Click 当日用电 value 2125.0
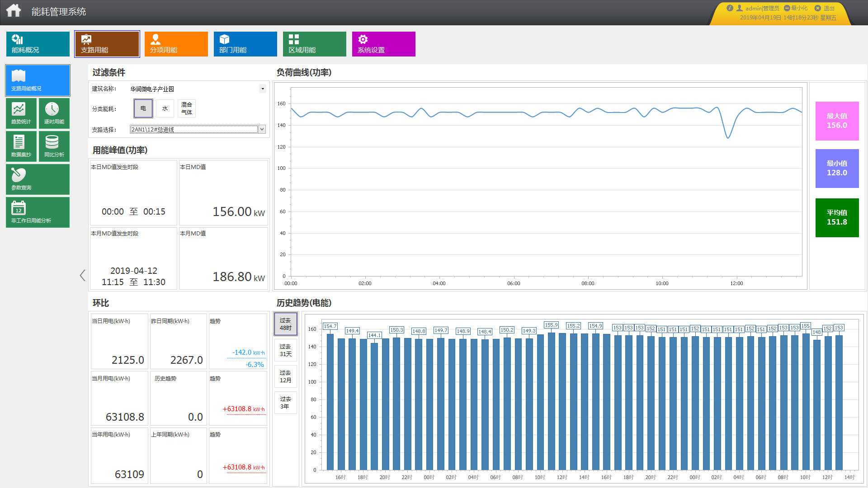The image size is (868, 488). 128,360
